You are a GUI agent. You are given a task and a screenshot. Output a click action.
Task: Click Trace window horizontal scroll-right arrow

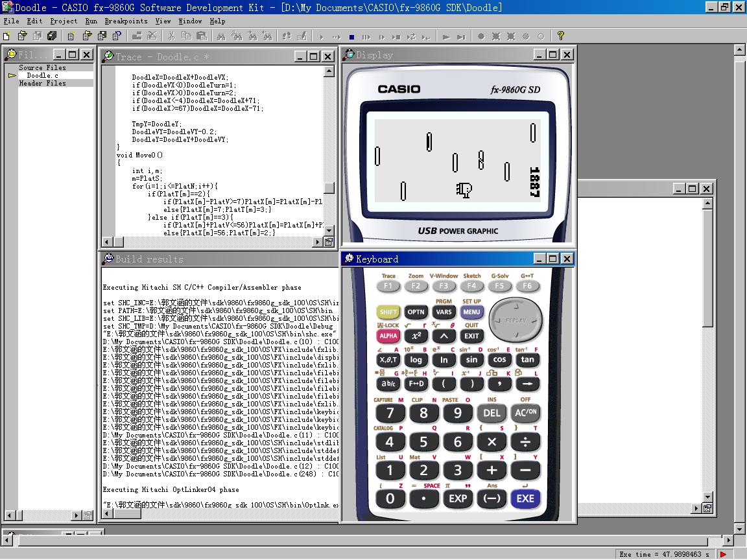tap(318, 242)
